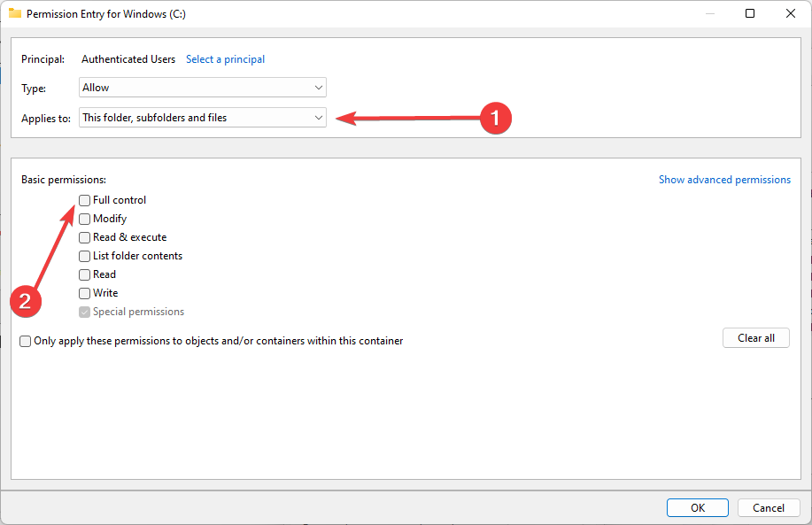Click the Permission Entry for Windows title
This screenshot has width=812, height=525.
pyautogui.click(x=106, y=14)
